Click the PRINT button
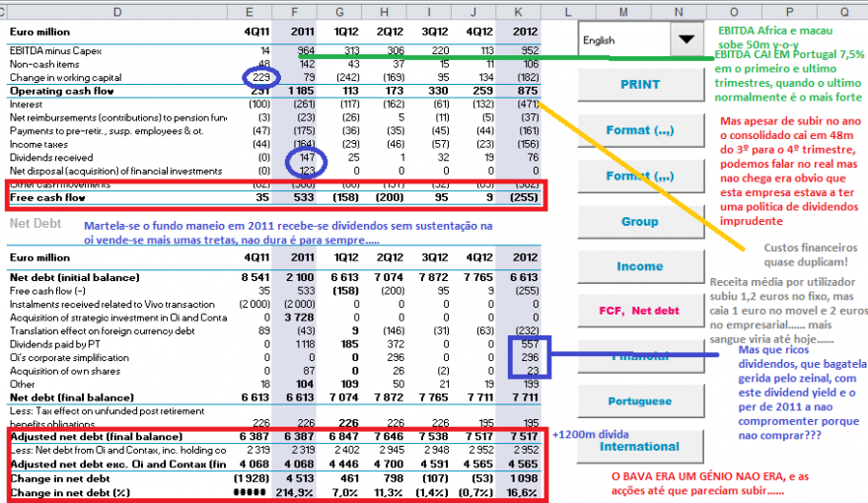 (x=640, y=85)
